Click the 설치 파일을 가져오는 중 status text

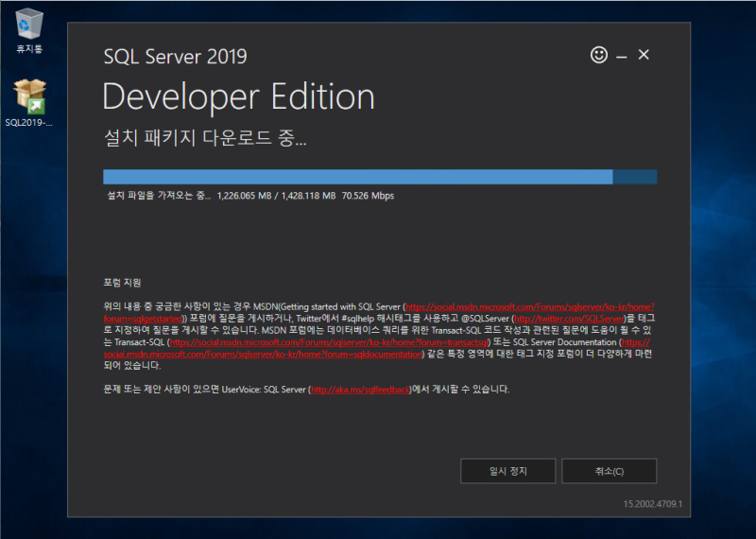(x=159, y=196)
